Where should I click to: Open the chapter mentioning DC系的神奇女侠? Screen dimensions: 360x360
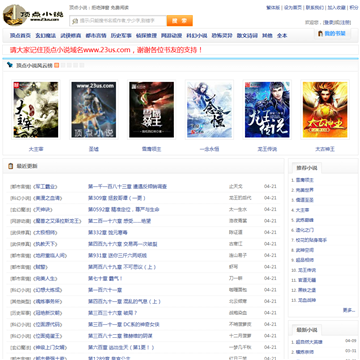[124, 324]
